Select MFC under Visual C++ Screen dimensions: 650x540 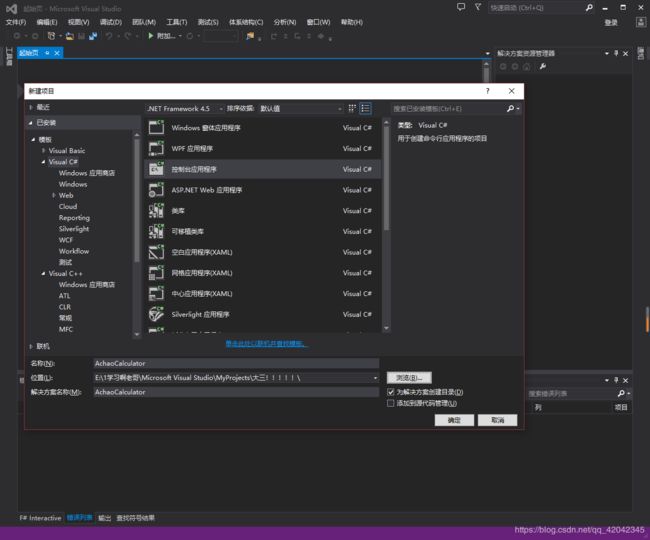pyautogui.click(x=66, y=329)
